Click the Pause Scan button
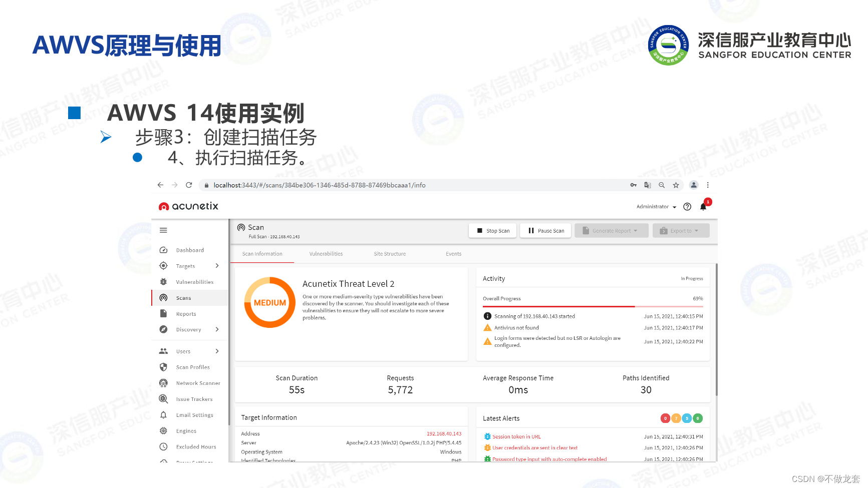Image resolution: width=868 pixels, height=488 pixels. click(x=545, y=231)
